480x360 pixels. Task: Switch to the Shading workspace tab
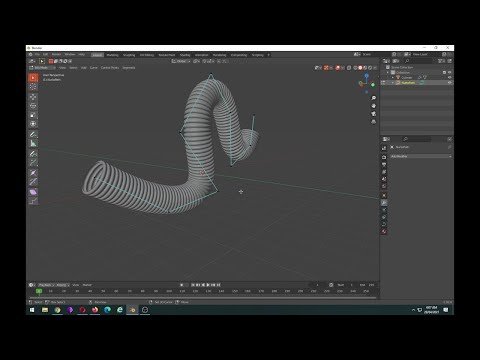pos(185,55)
